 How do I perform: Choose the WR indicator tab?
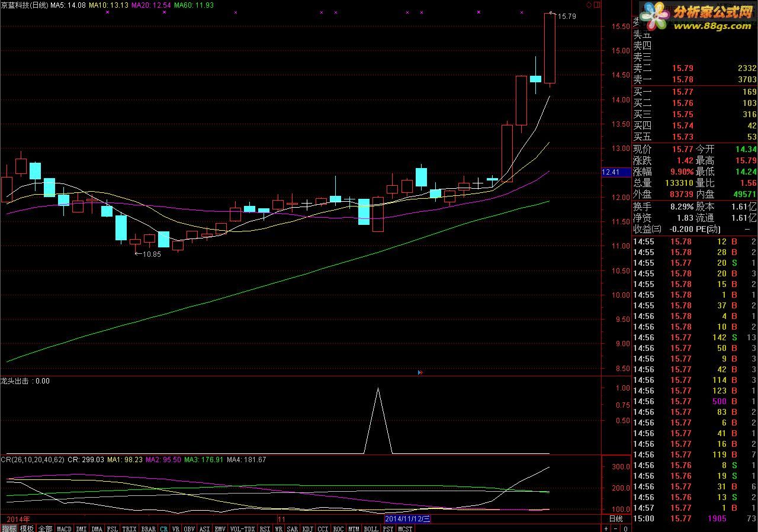278,528
